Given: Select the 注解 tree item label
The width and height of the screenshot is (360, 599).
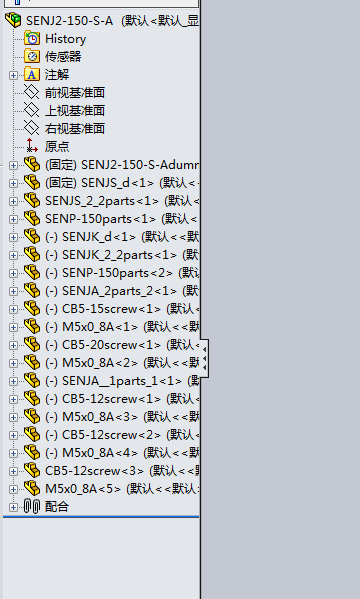Looking at the screenshot, I should point(57,74).
